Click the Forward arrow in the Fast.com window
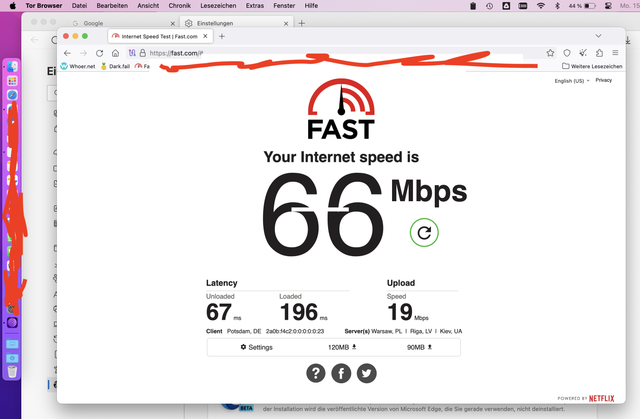Viewport: 640px width, 419px height. 83,53
